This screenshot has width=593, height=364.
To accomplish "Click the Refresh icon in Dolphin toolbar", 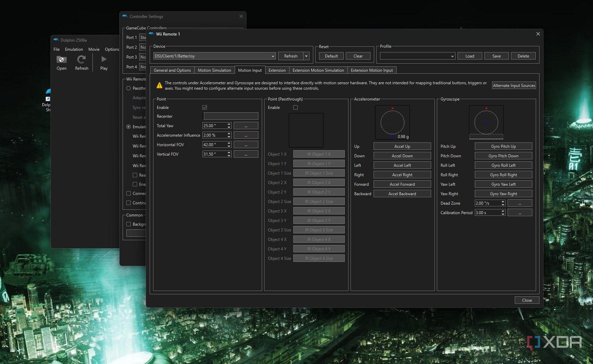I will tap(81, 60).
